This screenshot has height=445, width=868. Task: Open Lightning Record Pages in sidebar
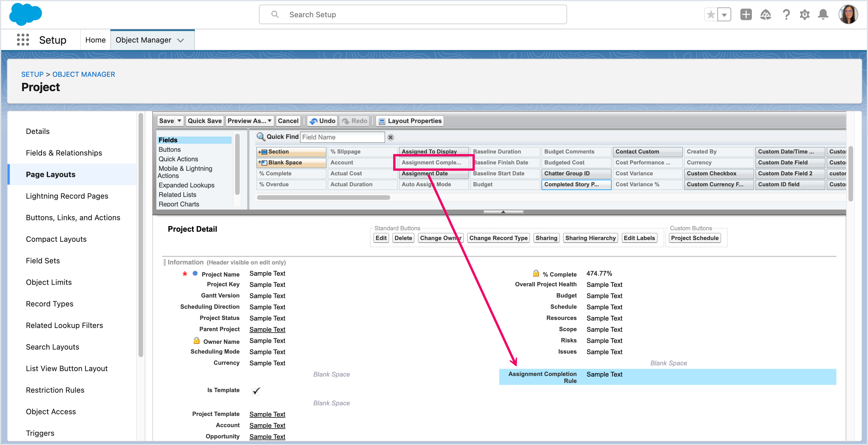(67, 196)
